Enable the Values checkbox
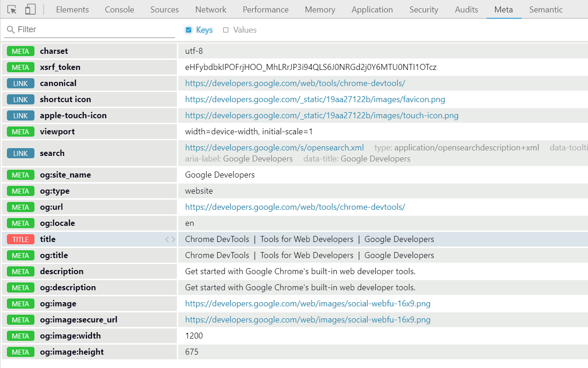Viewport: 588px width, 368px height. 226,29
